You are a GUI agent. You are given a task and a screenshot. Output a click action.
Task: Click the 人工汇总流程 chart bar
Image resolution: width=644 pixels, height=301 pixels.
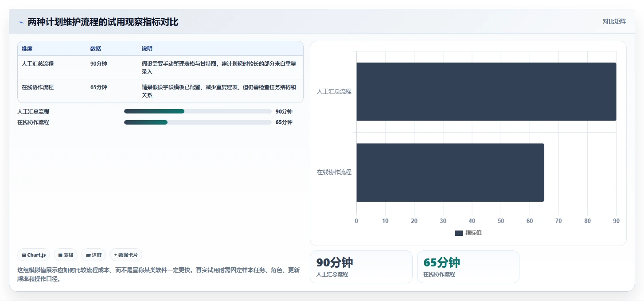pyautogui.click(x=486, y=92)
